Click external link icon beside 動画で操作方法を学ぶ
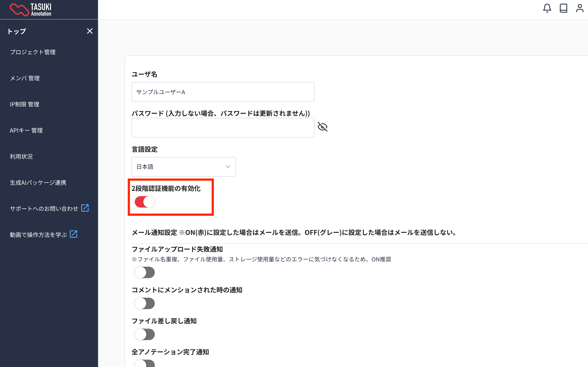This screenshot has height=367, width=588. (73, 234)
